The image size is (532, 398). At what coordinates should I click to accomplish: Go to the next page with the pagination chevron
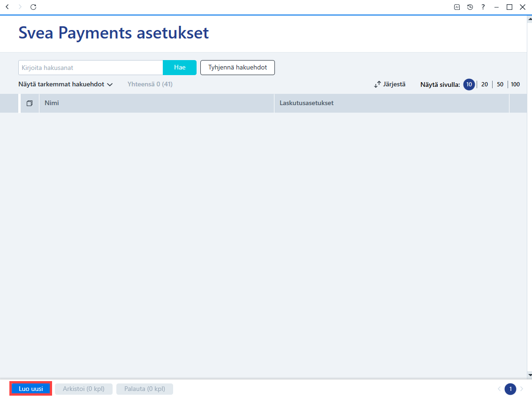tap(522, 389)
